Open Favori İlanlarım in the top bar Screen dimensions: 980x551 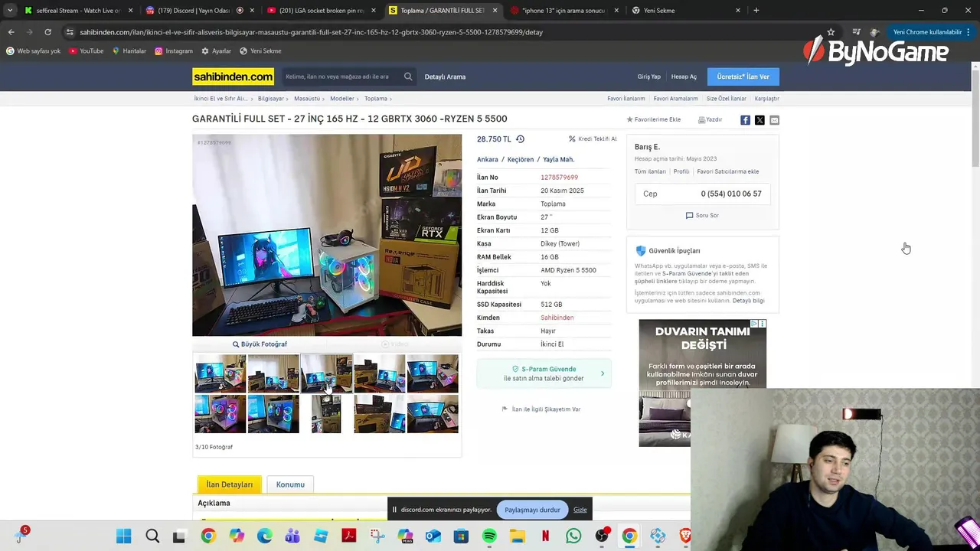626,99
